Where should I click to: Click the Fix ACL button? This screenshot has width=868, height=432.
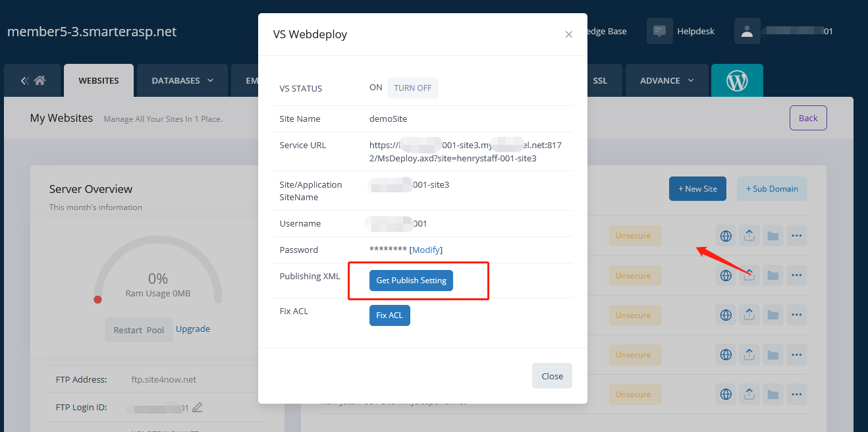389,315
